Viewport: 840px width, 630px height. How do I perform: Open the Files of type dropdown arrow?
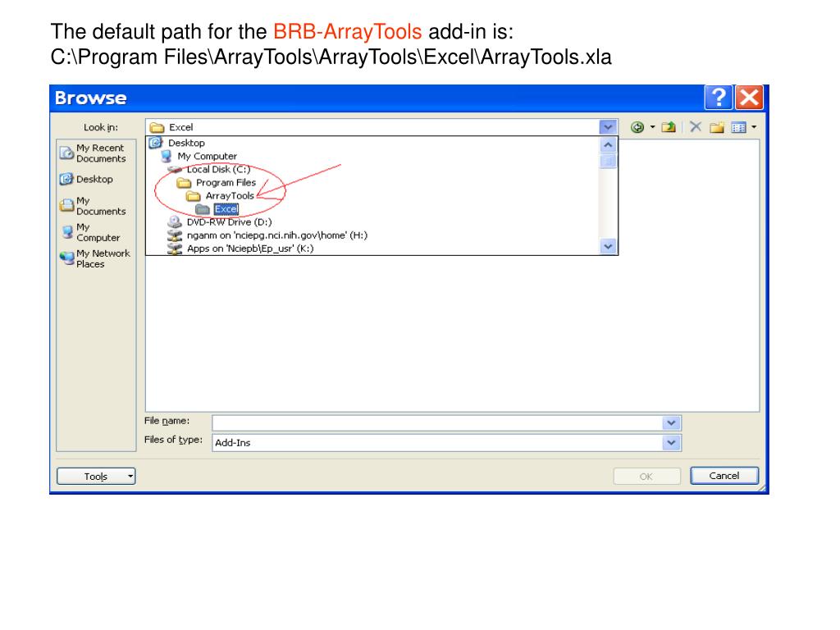pyautogui.click(x=671, y=442)
